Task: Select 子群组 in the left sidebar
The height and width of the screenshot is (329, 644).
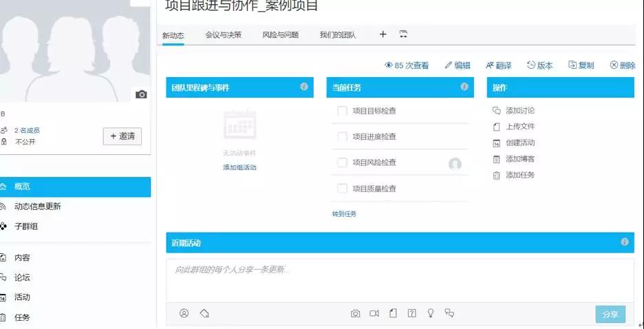Action: [26, 226]
